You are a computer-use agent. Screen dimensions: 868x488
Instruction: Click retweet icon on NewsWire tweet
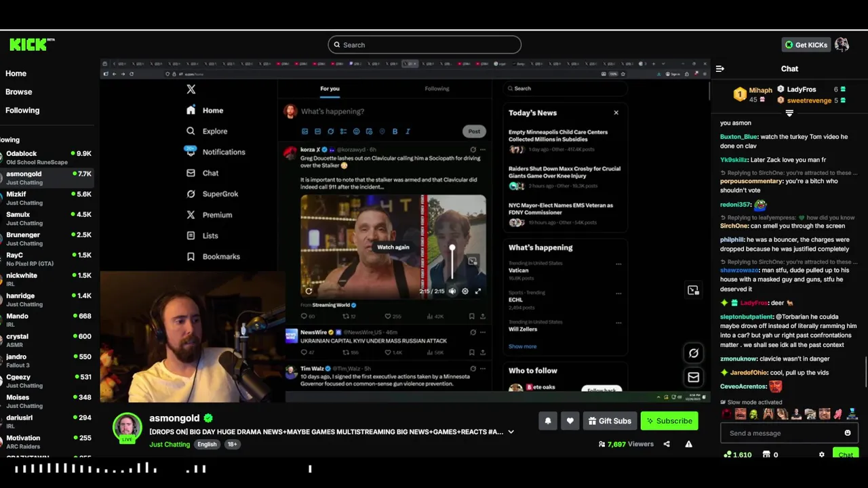coord(345,352)
